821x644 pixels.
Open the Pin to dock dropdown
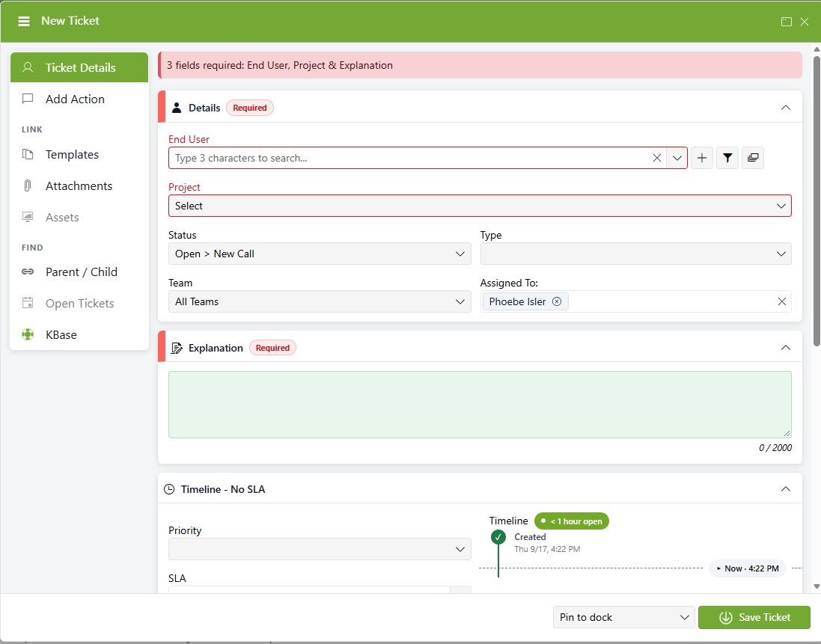(623, 617)
